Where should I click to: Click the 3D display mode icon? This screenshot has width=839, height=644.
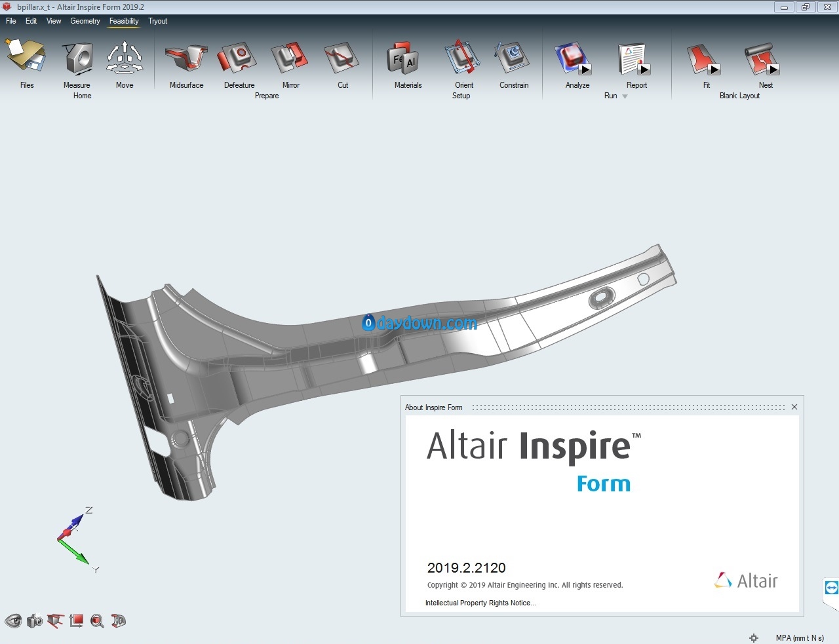pos(118,620)
